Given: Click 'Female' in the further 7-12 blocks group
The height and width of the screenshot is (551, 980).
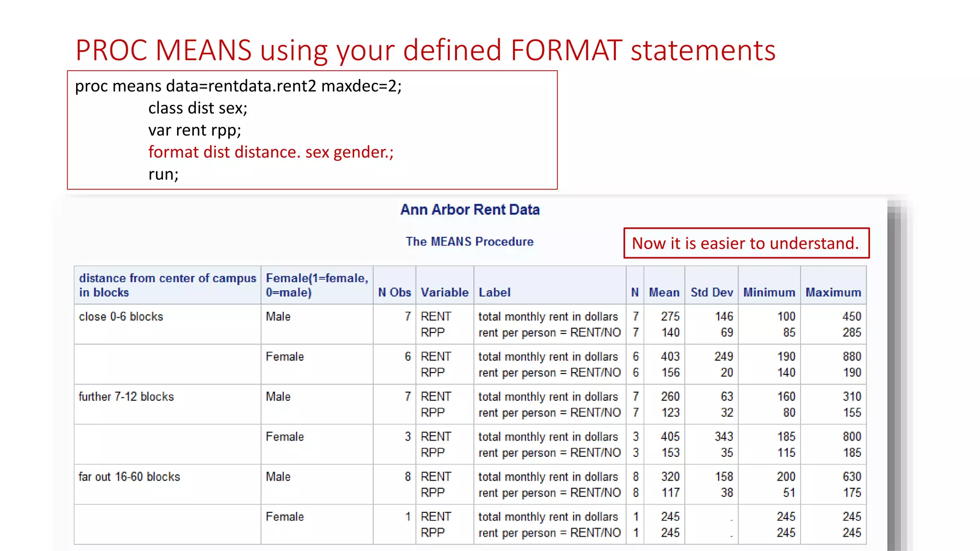Looking at the screenshot, I should (x=285, y=437).
